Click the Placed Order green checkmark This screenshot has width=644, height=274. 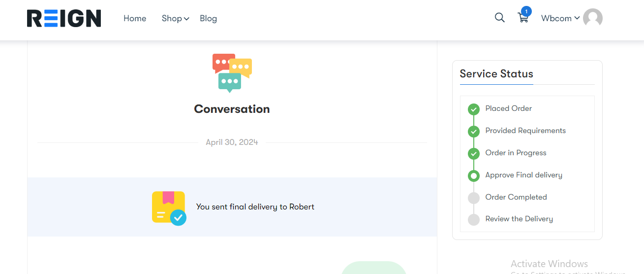[473, 109]
